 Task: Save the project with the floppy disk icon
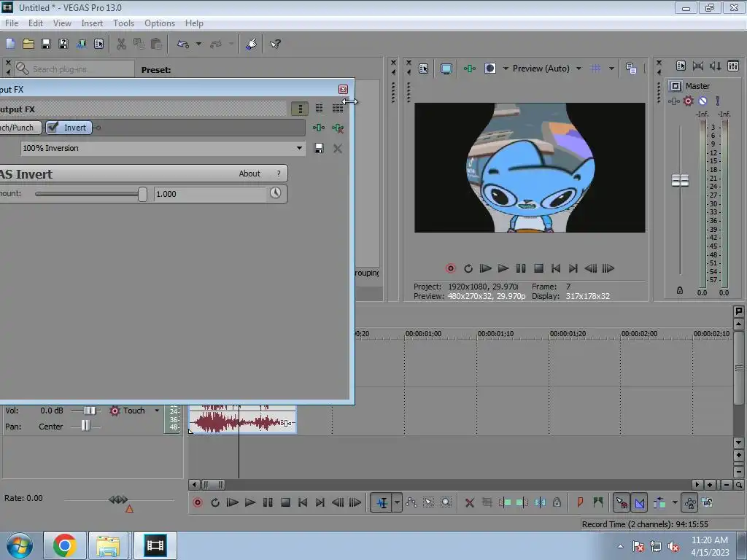pyautogui.click(x=46, y=44)
